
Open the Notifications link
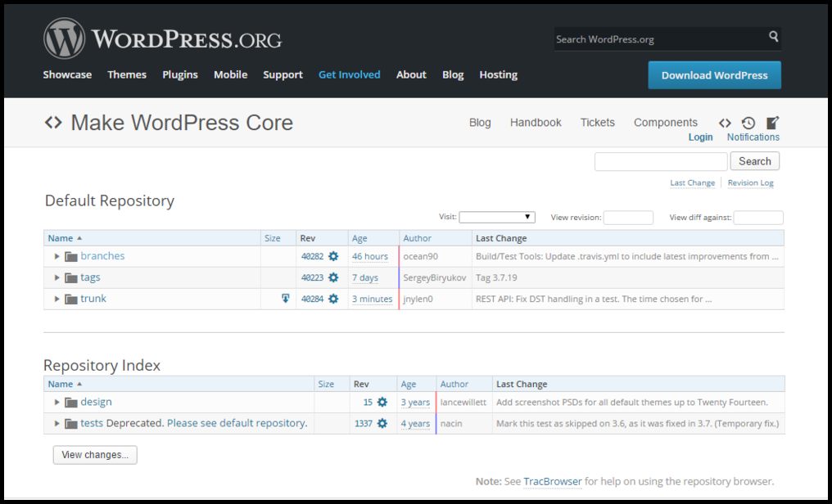(x=753, y=137)
